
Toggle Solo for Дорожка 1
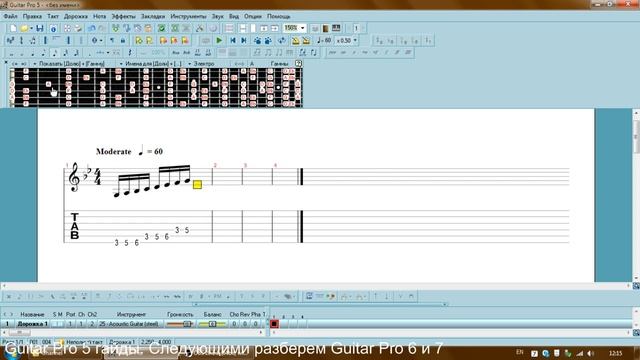(x=55, y=324)
